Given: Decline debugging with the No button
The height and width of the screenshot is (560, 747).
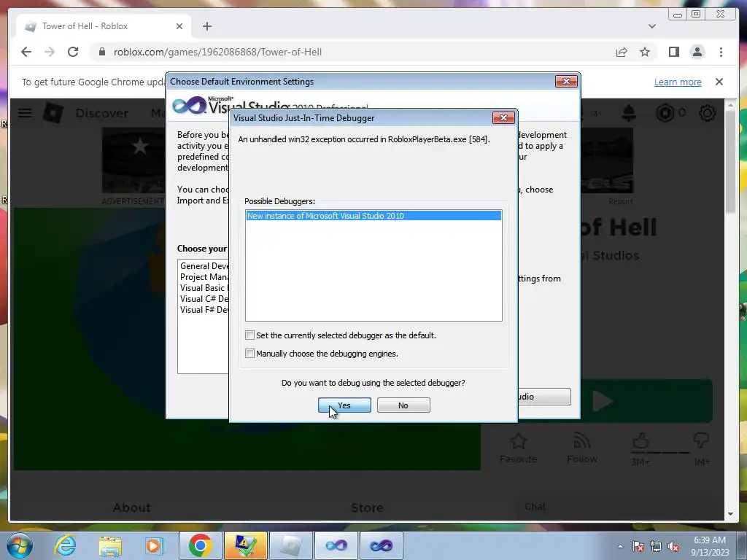Looking at the screenshot, I should pos(403,405).
